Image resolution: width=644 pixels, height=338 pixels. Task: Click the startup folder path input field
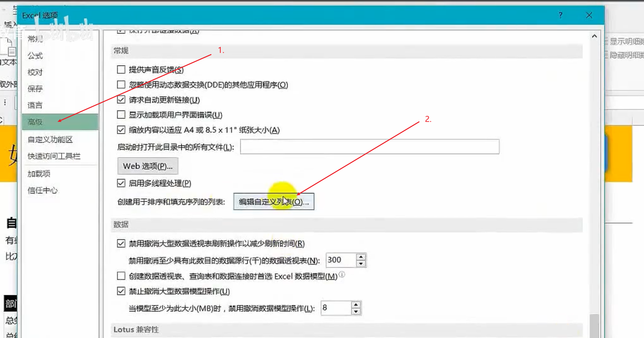coord(370,147)
